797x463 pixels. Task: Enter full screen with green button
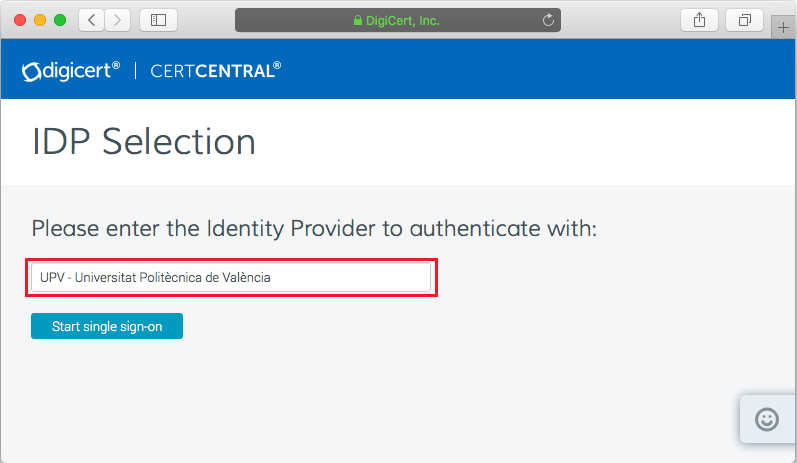coord(60,20)
